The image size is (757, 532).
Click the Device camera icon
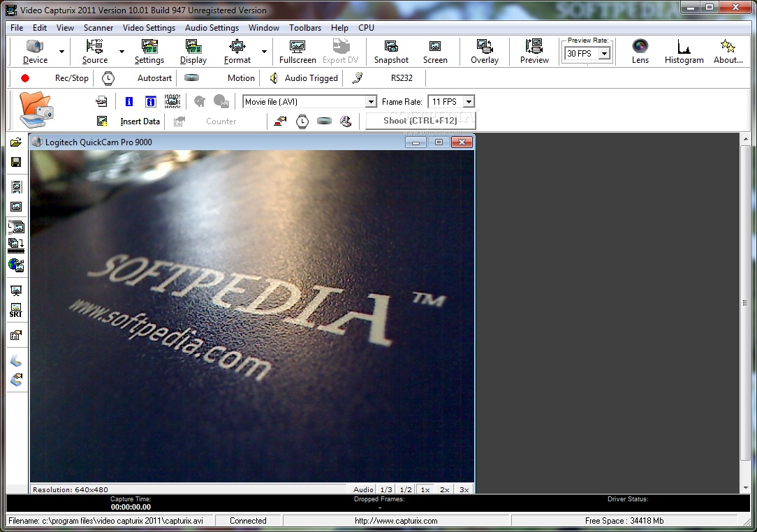point(35,46)
